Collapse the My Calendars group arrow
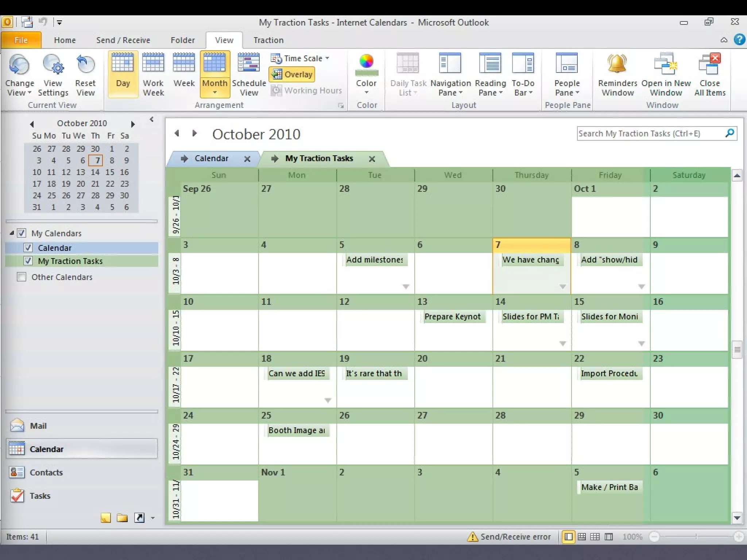Screen dimensions: 747x560 click(x=12, y=233)
